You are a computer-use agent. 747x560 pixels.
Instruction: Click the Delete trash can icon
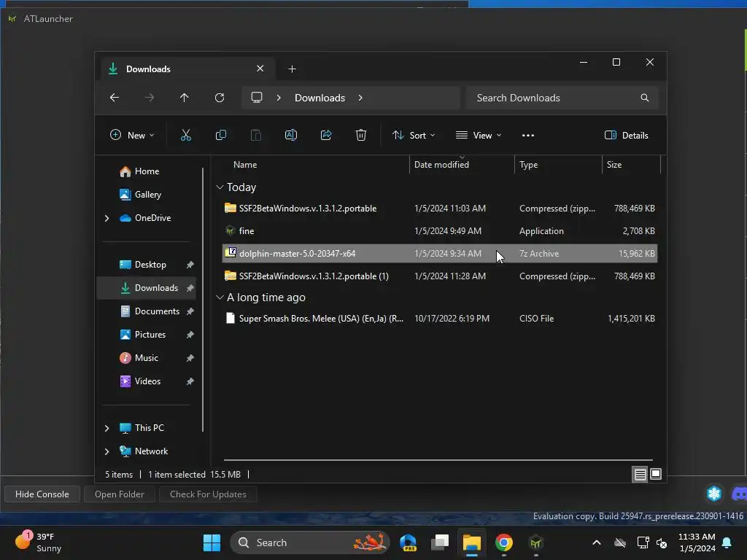[x=360, y=135]
